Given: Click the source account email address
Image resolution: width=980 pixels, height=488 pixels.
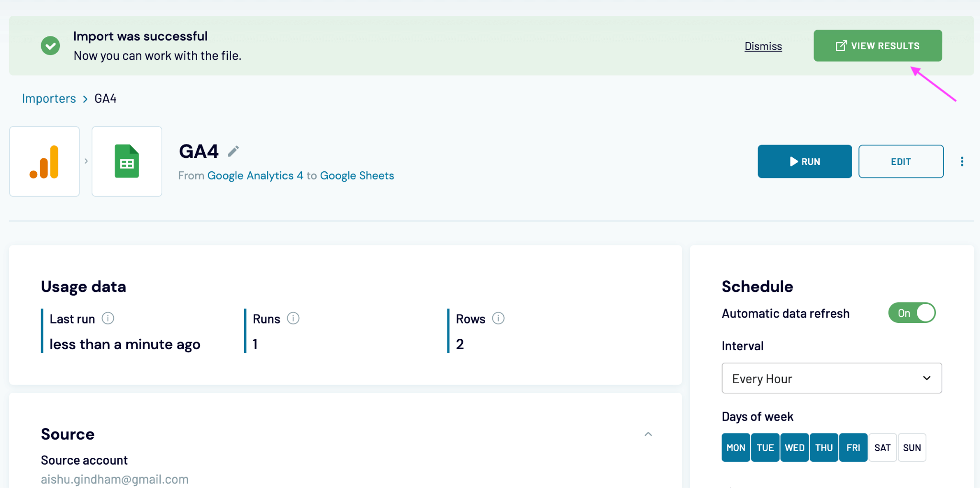Looking at the screenshot, I should tap(114, 479).
